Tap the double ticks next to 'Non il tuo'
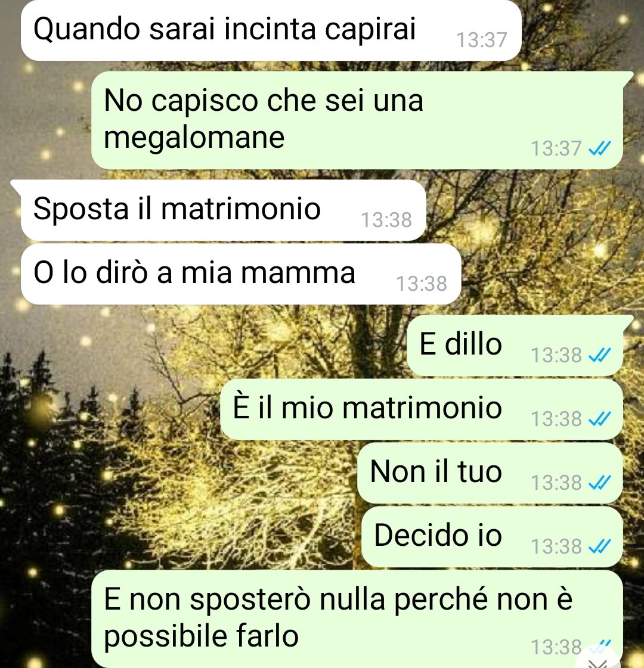 pos(599,482)
